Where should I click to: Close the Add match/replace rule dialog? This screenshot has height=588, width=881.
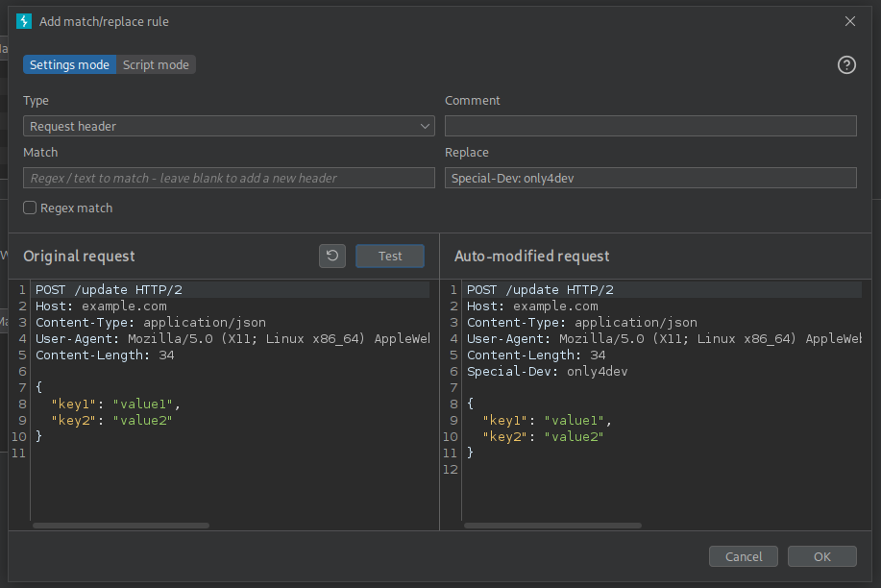pos(849,21)
